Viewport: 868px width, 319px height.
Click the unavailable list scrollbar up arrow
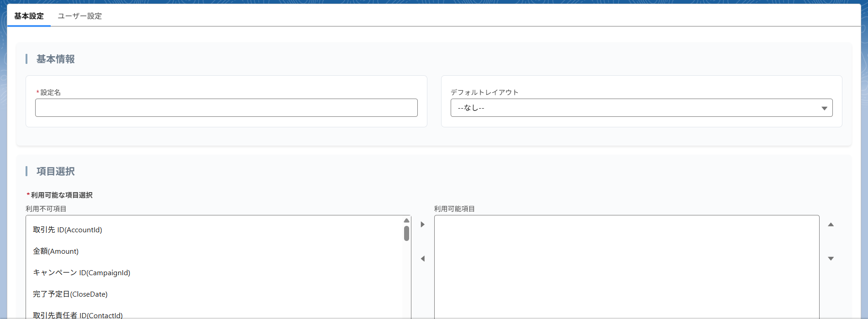(x=406, y=220)
